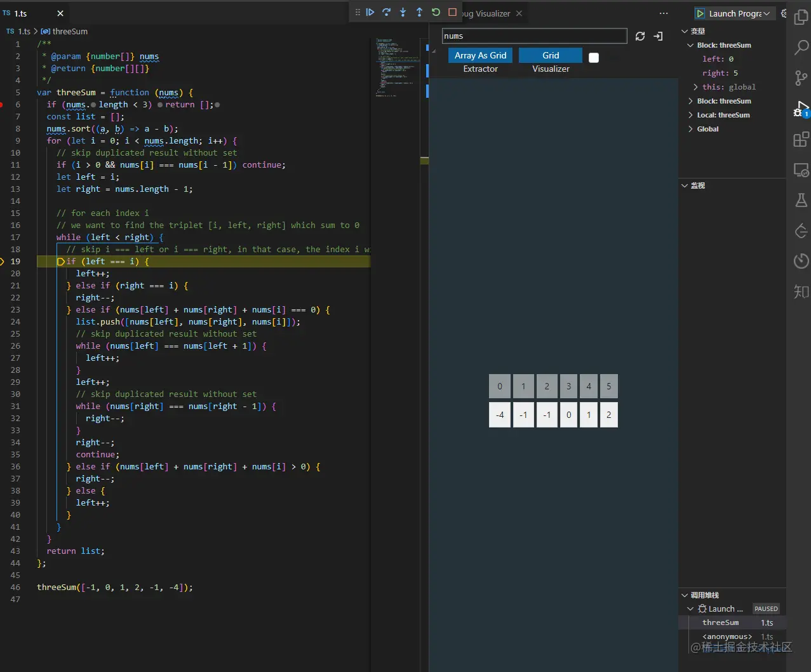Toggle the breakpoint on line 6
This screenshot has height=672, width=811.
[3, 104]
